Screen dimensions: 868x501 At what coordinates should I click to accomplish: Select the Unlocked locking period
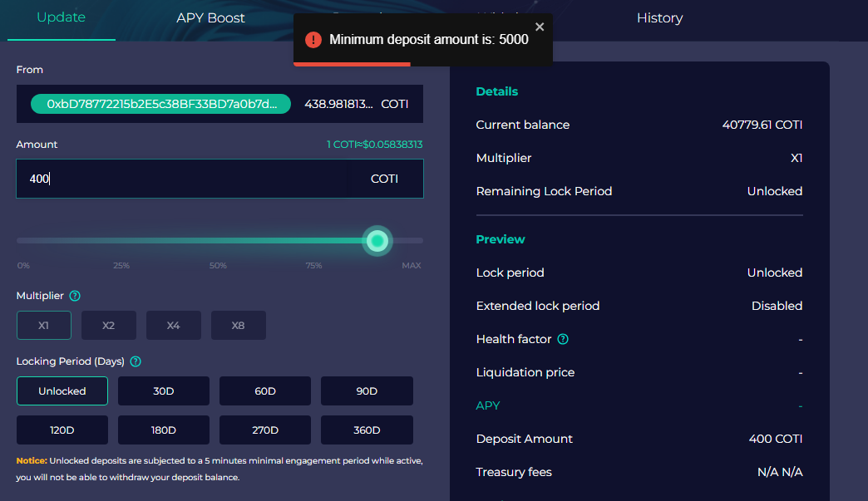click(62, 391)
